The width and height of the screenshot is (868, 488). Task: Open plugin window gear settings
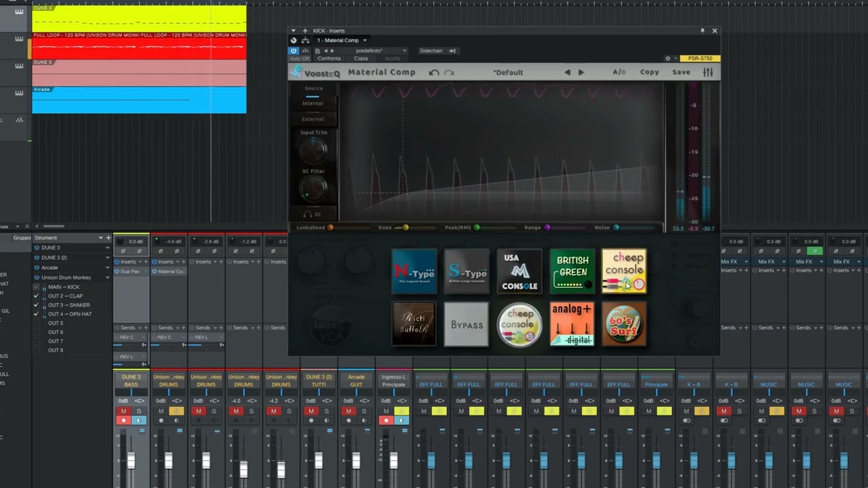click(x=668, y=58)
